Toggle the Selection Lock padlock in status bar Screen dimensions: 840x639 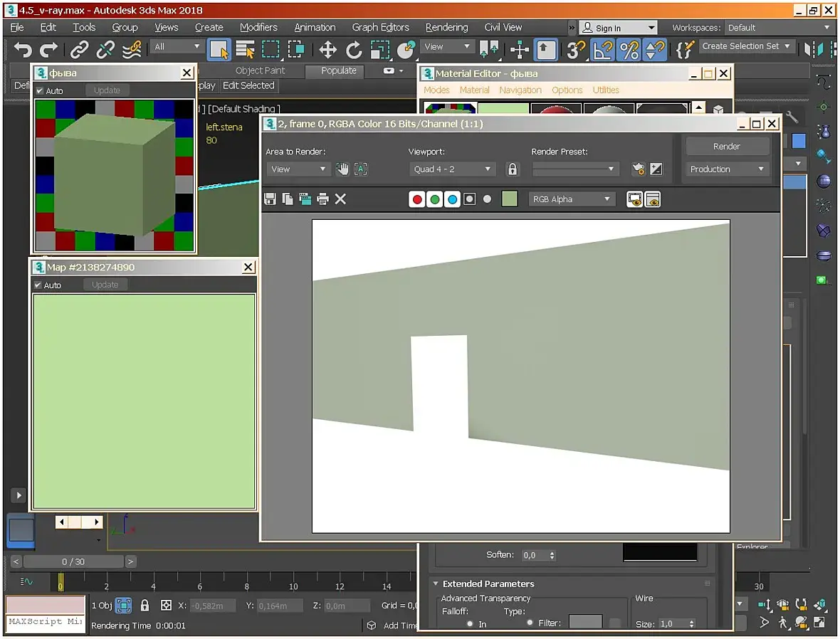click(x=145, y=606)
